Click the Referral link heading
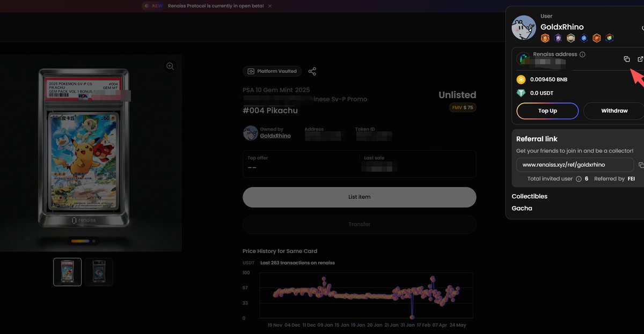Screen dimensions: 644x334 pyautogui.click(x=537, y=139)
